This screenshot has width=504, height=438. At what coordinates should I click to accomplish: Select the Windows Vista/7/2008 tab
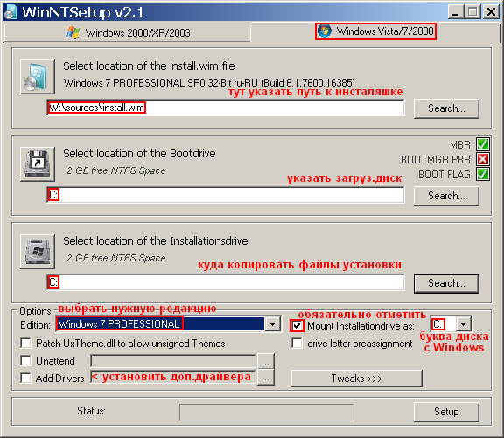point(375,31)
